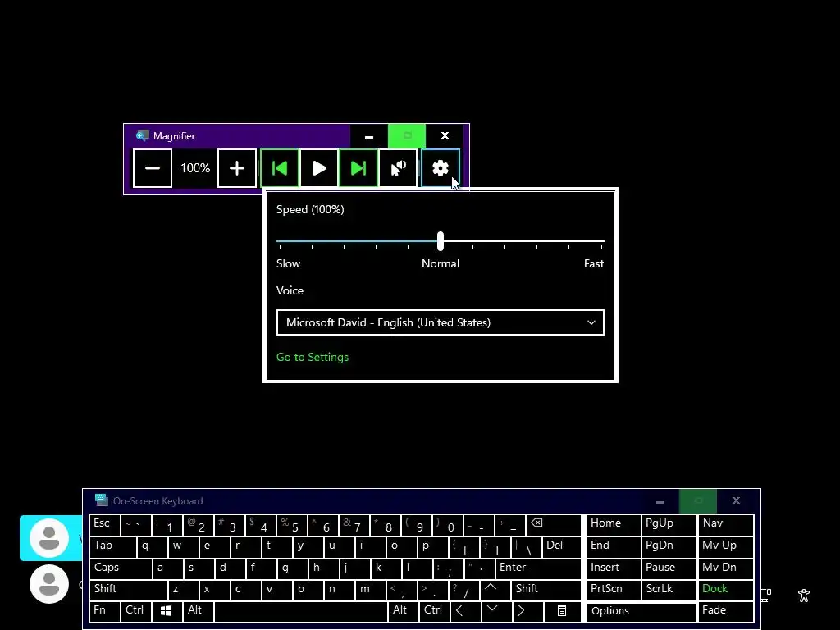Image resolution: width=840 pixels, height=630 pixels.
Task: Open the Voice dropdown Microsoft David
Action: click(x=441, y=322)
